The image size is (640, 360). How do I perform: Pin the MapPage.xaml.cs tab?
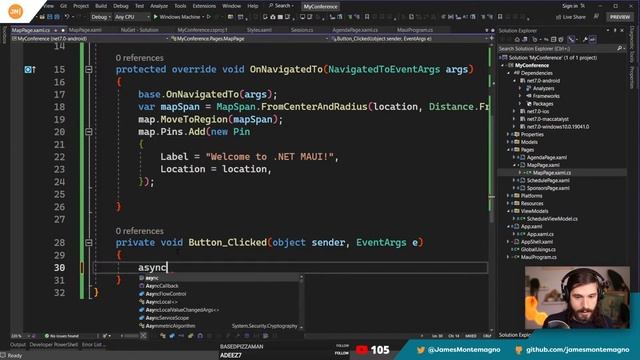point(56,30)
